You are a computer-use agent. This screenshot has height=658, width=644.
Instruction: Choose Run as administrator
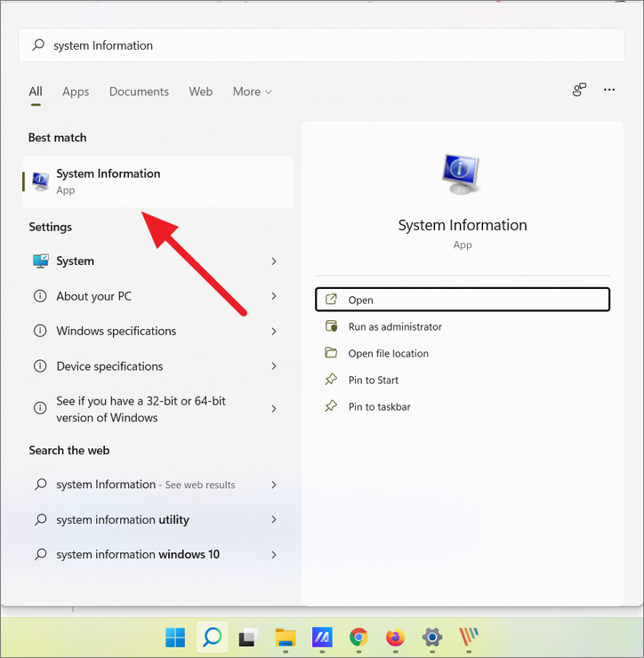463,326
